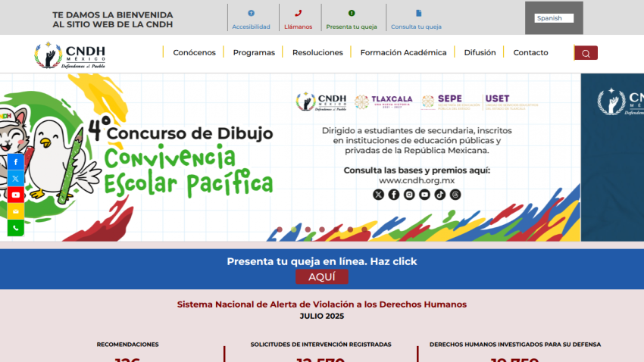
Task: Click the 'JULIO 2025' text
Action: click(322, 316)
